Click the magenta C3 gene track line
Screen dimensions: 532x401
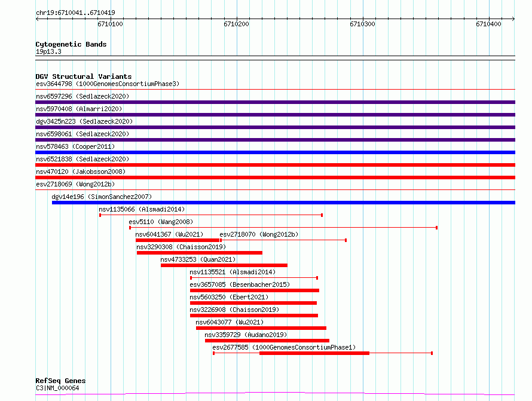(275, 394)
